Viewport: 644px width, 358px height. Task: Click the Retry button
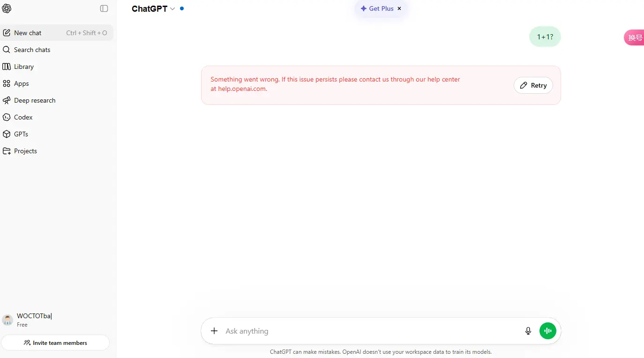(x=533, y=85)
